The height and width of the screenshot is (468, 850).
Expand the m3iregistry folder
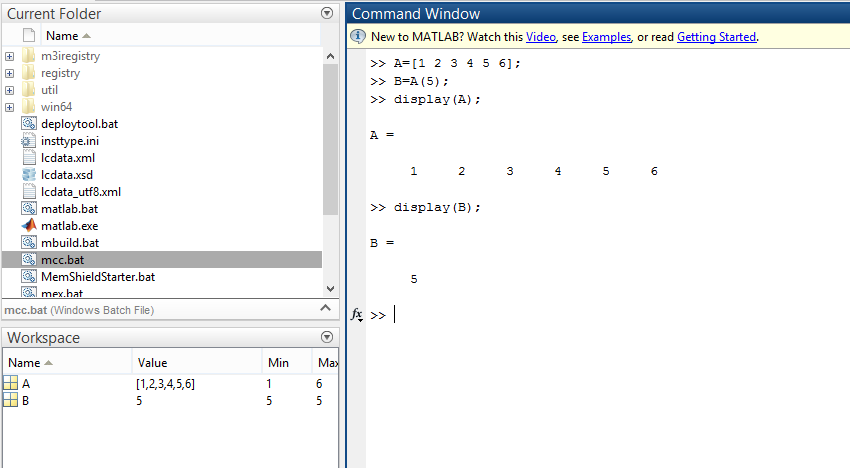tap(9, 56)
